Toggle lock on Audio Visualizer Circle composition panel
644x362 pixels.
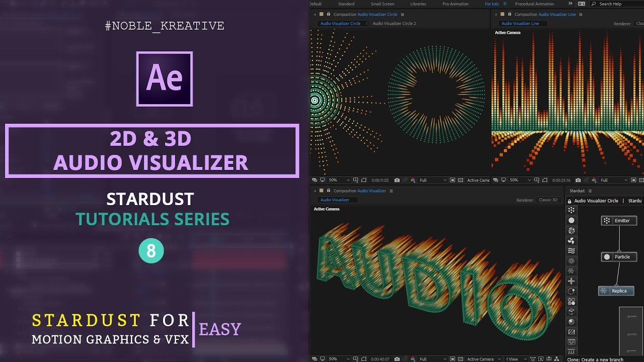(328, 15)
